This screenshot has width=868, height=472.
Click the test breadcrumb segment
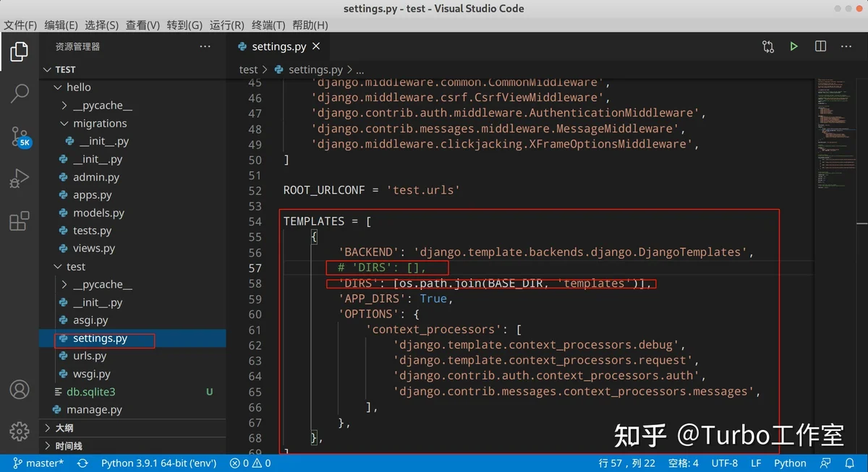point(248,69)
